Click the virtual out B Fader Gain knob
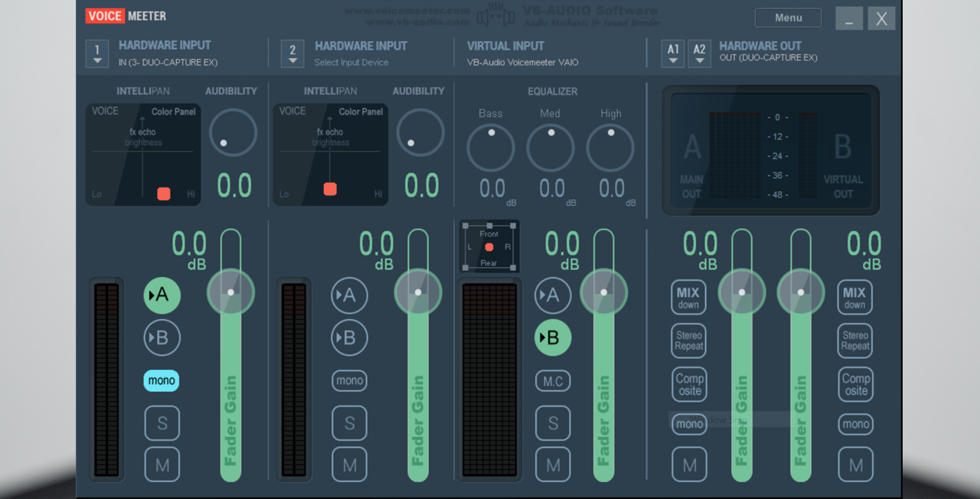 pos(801,292)
